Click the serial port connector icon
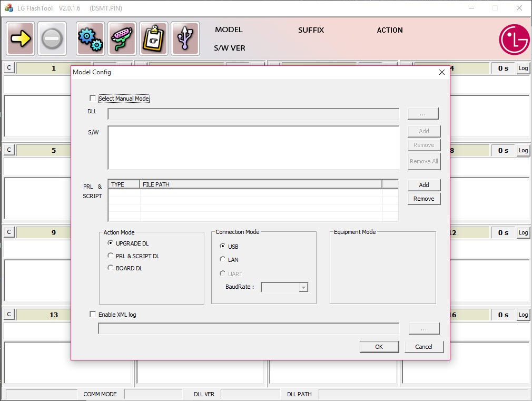The height and width of the screenshot is (401, 532). click(x=122, y=38)
